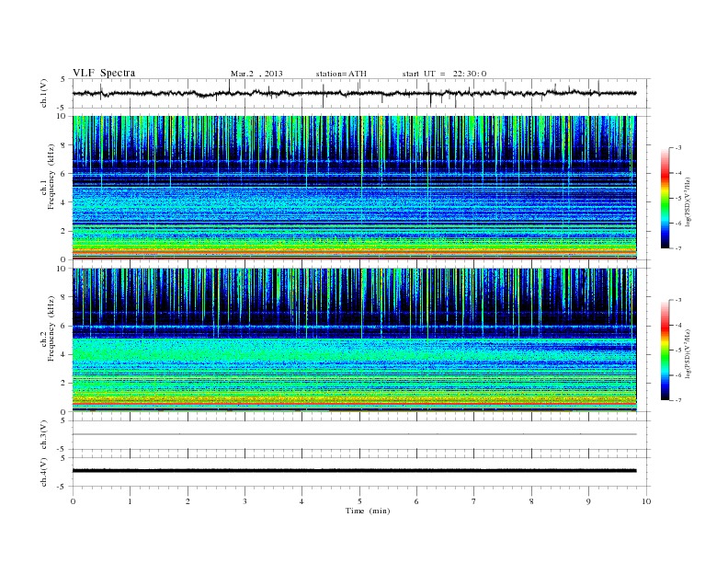Screen dimensions: 728x563
Task: Click the ch.1(V) waveform axis label
Action: point(43,93)
